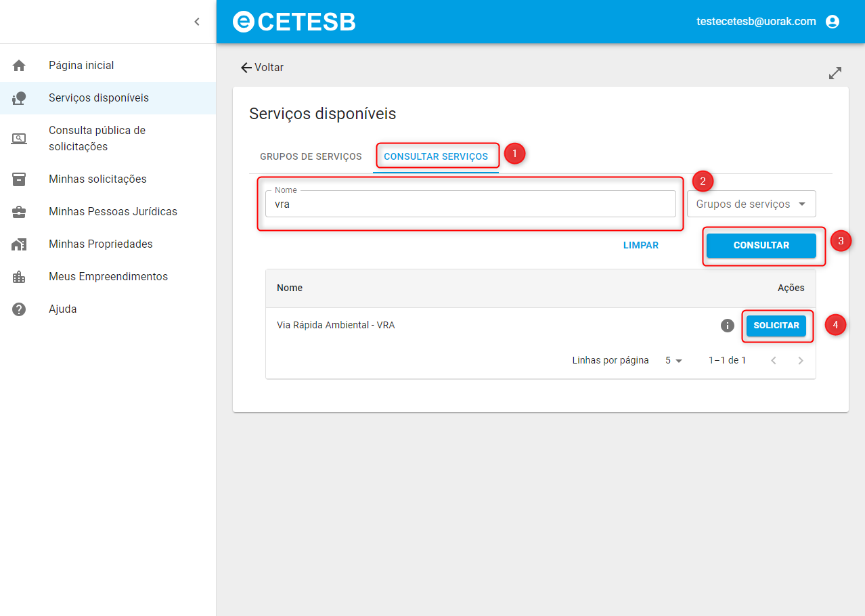865x616 pixels.
Task: Click the Minhas solicitações archive icon
Action: [19, 179]
